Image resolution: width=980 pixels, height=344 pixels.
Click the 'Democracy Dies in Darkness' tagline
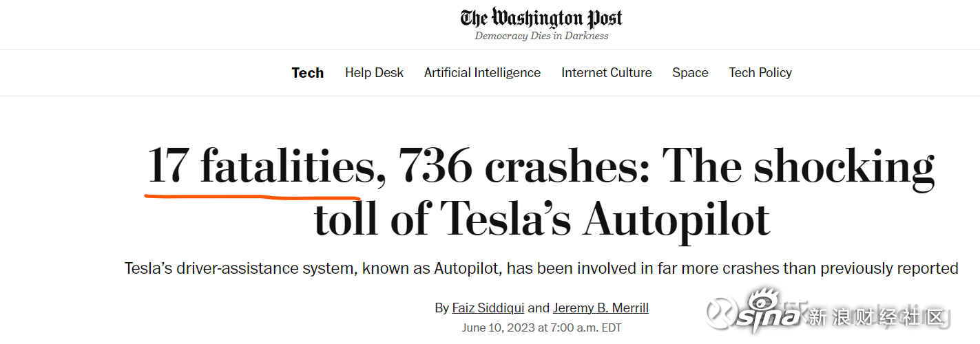click(541, 36)
